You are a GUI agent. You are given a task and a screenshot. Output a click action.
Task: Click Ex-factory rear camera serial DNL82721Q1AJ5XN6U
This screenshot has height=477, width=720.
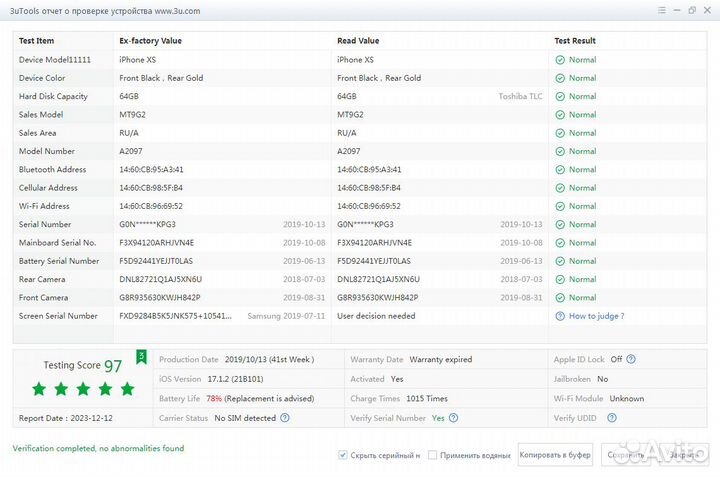click(x=161, y=280)
